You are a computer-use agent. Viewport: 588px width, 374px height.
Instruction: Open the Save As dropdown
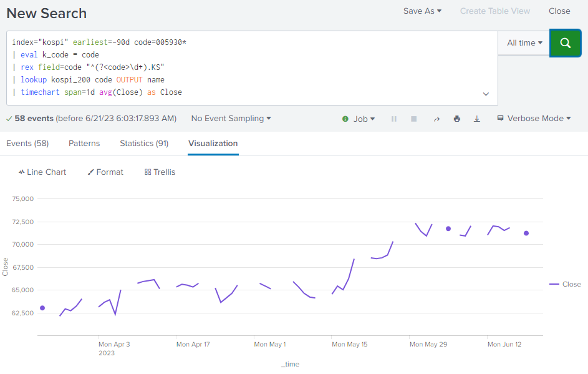coord(422,11)
